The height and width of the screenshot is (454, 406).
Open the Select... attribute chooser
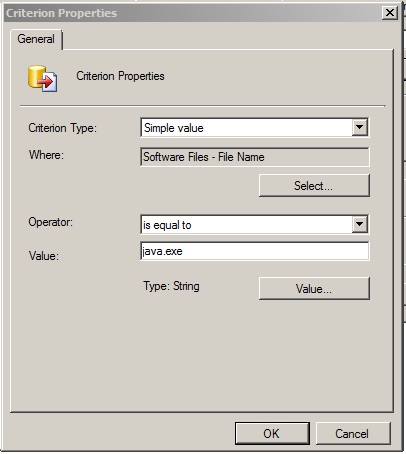point(314,186)
